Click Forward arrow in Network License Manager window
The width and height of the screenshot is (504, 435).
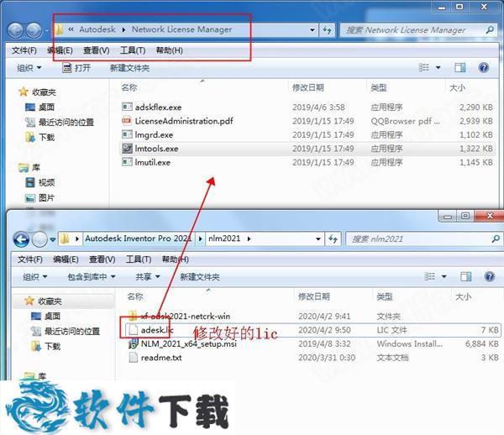(34, 30)
